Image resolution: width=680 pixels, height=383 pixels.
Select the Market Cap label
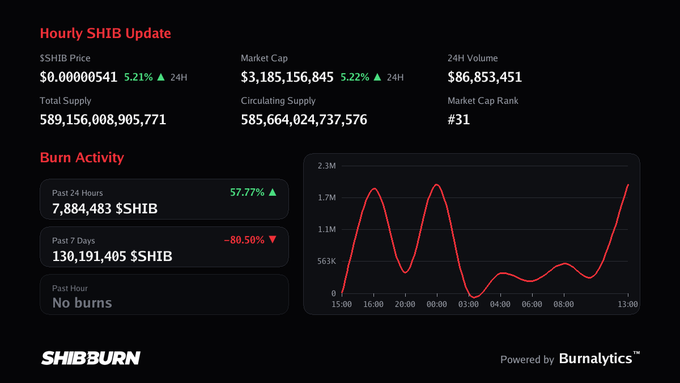point(264,58)
